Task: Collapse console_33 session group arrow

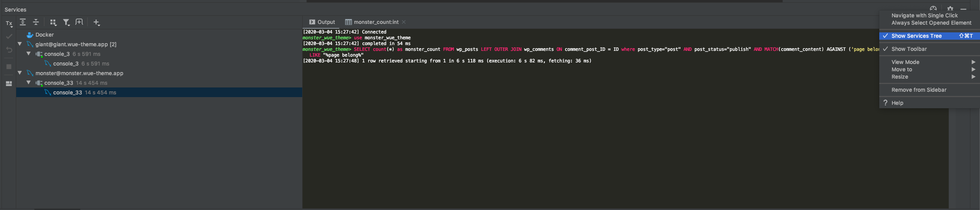Action: point(29,82)
